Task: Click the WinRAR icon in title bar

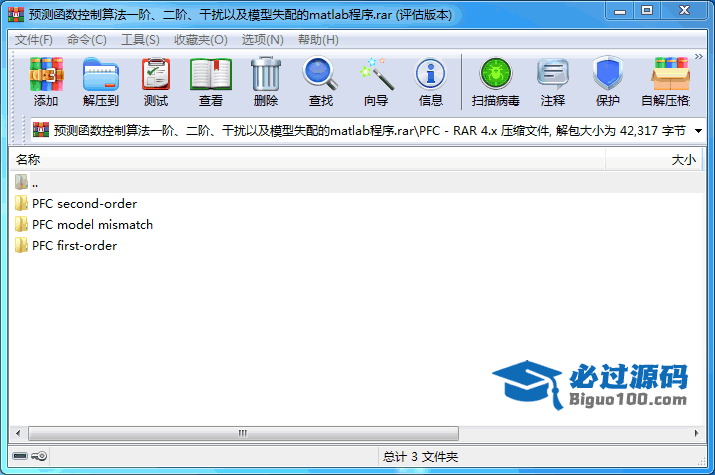Action: tap(16, 15)
